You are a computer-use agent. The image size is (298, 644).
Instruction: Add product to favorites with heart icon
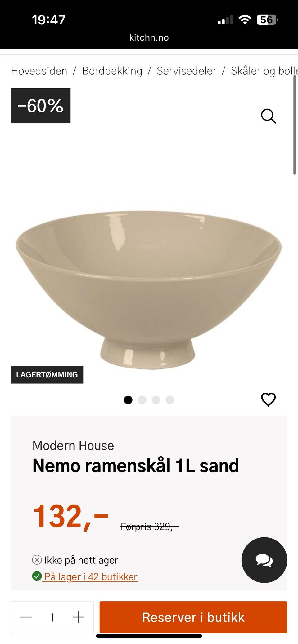coord(268,399)
